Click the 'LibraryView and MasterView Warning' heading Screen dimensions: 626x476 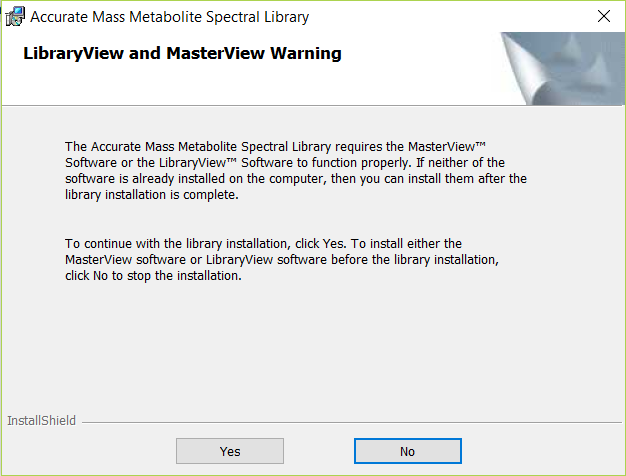pos(182,54)
